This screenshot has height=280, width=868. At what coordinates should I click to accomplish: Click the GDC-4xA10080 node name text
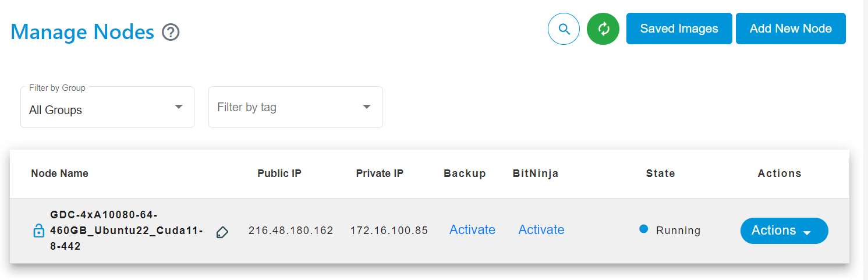pyautogui.click(x=126, y=231)
